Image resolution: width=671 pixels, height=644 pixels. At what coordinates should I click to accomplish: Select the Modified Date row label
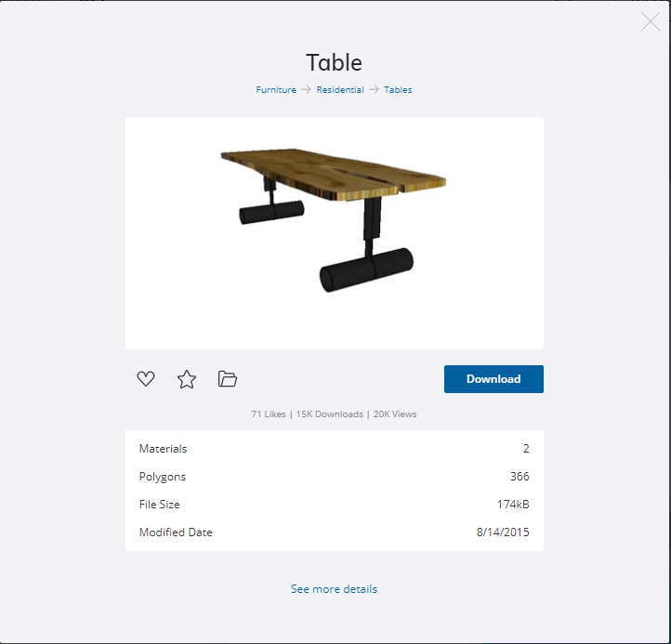[176, 532]
